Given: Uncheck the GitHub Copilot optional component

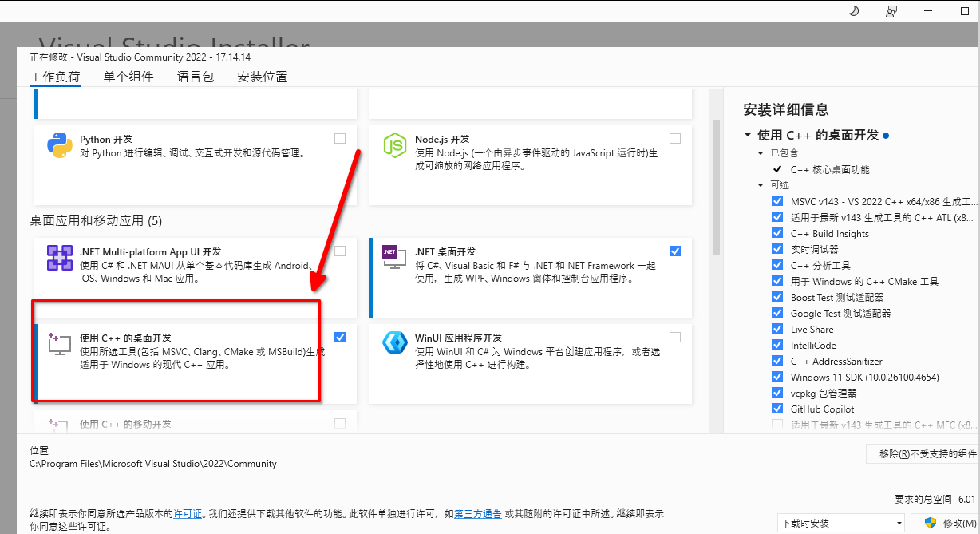Looking at the screenshot, I should 777,409.
